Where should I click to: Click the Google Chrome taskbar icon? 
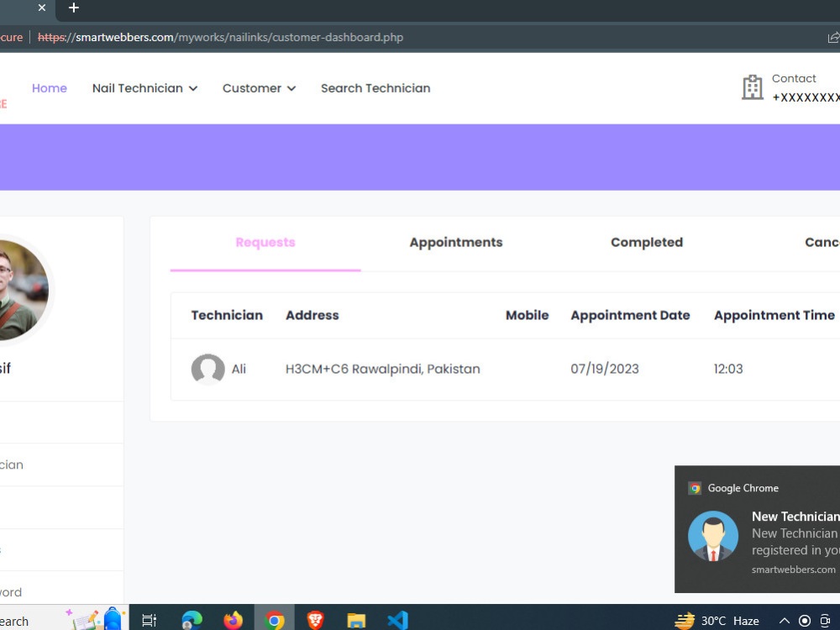[275, 621]
